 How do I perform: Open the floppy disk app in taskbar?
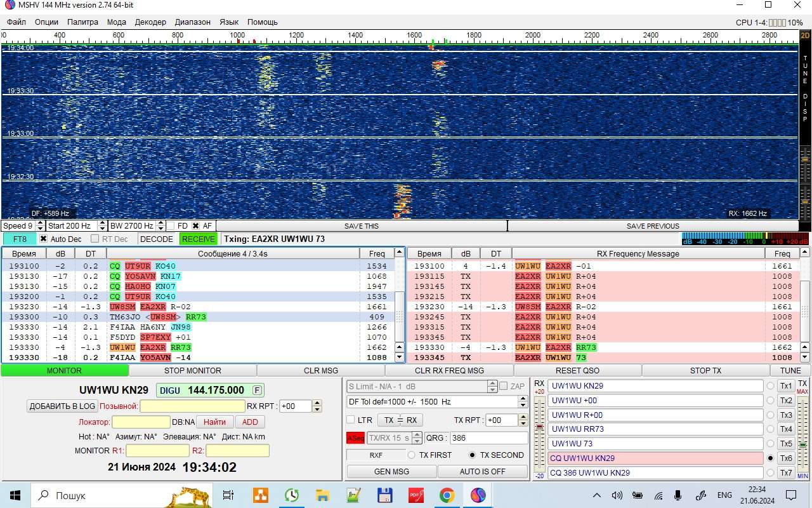(x=384, y=495)
